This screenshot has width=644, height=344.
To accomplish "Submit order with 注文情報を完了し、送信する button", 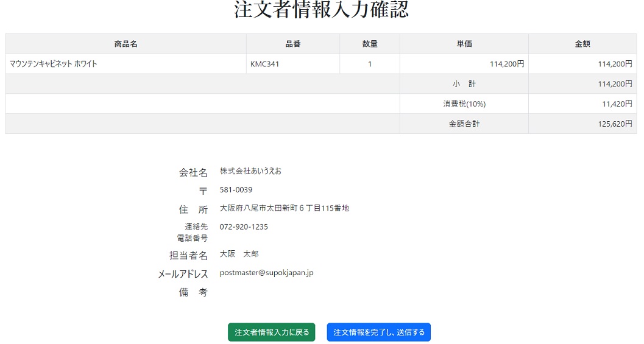I will tap(379, 332).
